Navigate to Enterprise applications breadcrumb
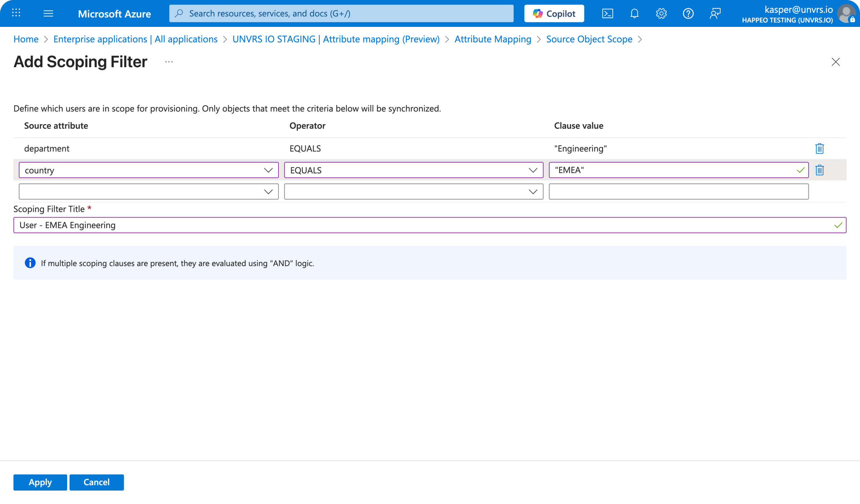 pos(135,39)
